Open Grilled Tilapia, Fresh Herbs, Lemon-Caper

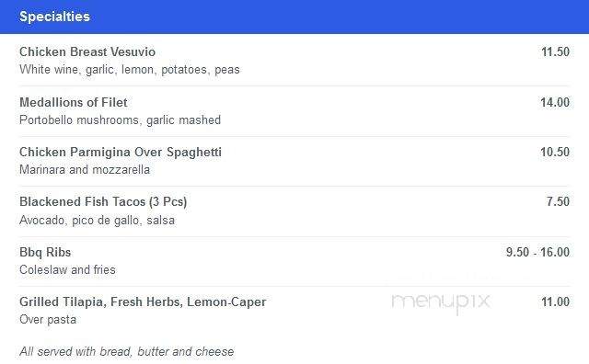click(143, 302)
